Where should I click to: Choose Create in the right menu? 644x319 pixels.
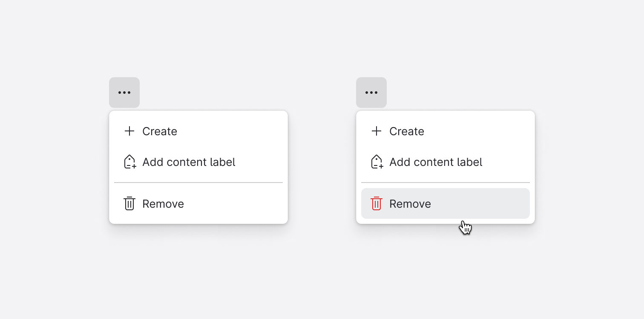[407, 131]
